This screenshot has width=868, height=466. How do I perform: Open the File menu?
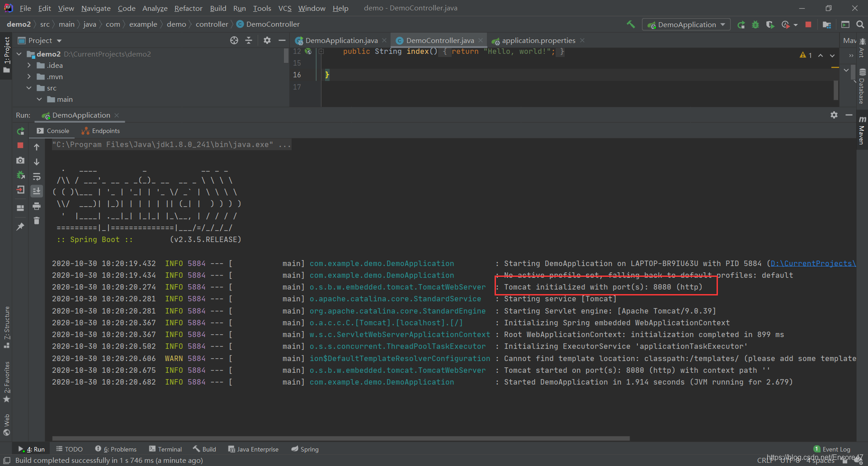coord(25,8)
